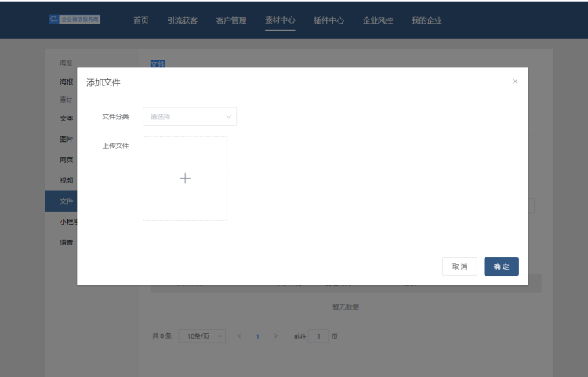588x377 pixels.
Task: Click 确定 to confirm
Action: (501, 266)
